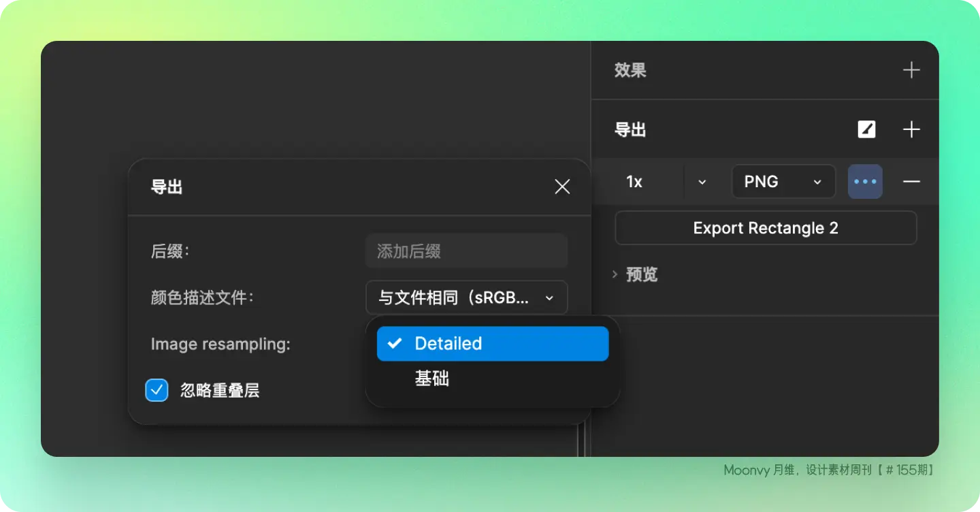Expand the 预览 section
This screenshot has width=980, height=512.
tap(634, 274)
